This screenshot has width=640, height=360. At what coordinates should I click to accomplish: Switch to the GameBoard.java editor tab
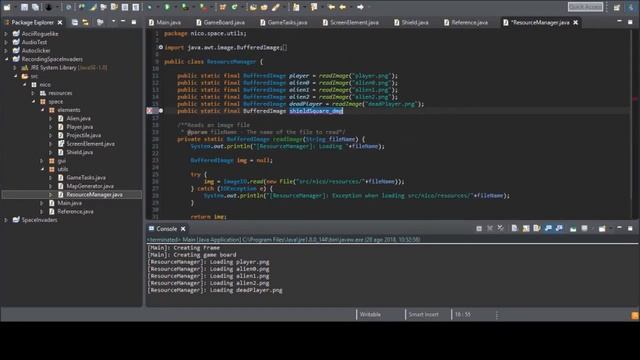[220, 22]
